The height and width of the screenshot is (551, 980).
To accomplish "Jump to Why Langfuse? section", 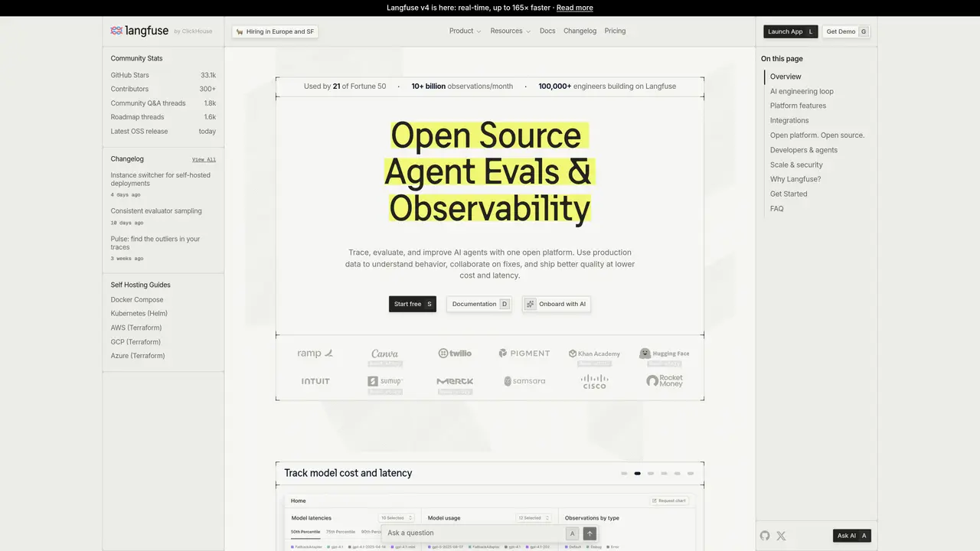I will click(x=795, y=179).
